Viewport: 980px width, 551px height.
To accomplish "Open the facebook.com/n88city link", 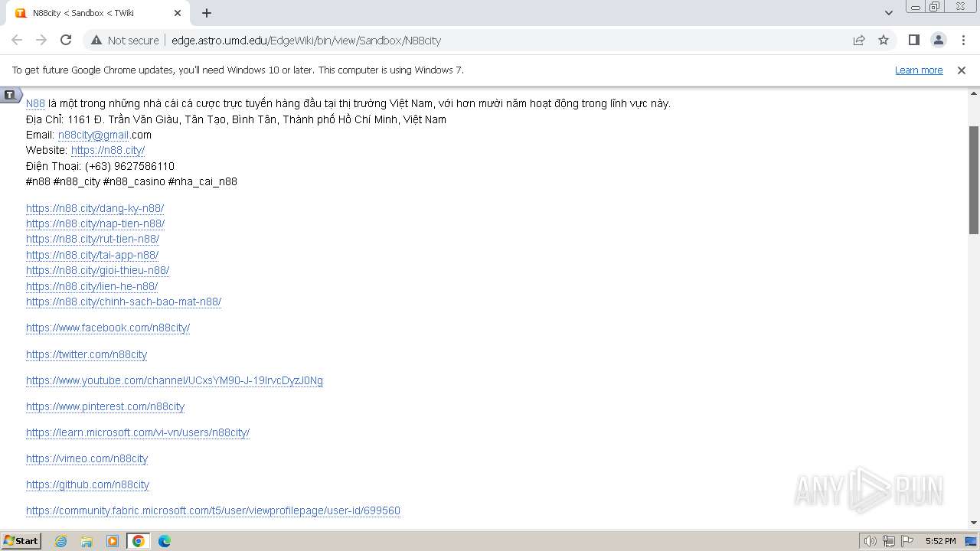I will tap(108, 328).
